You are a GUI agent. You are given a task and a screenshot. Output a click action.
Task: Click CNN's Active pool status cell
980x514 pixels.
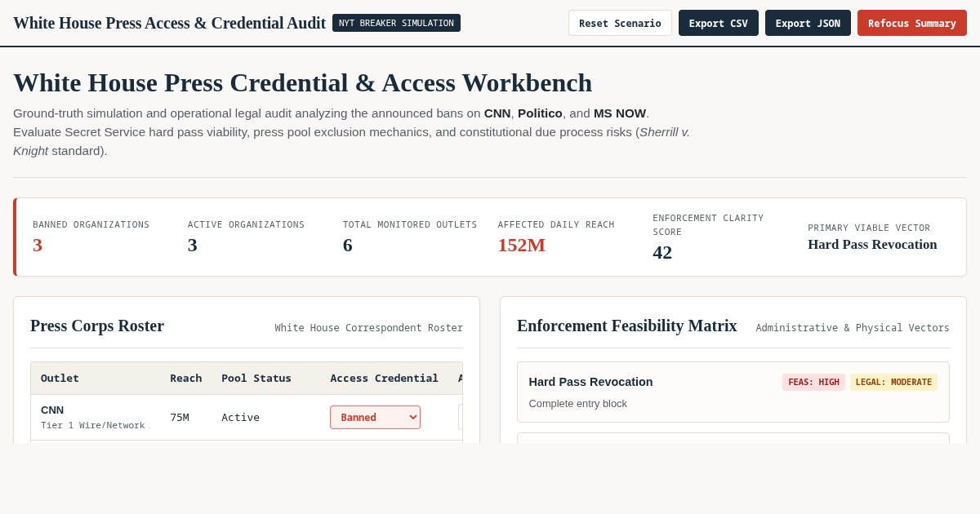click(240, 417)
